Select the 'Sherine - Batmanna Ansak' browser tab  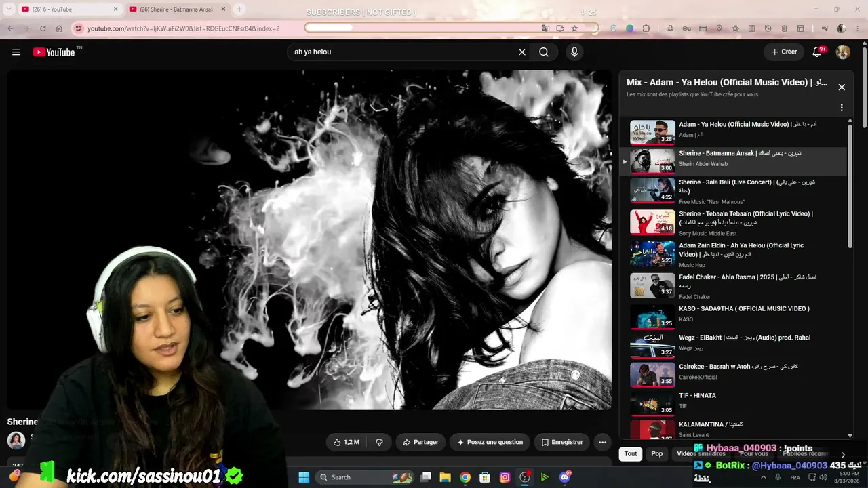[178, 9]
